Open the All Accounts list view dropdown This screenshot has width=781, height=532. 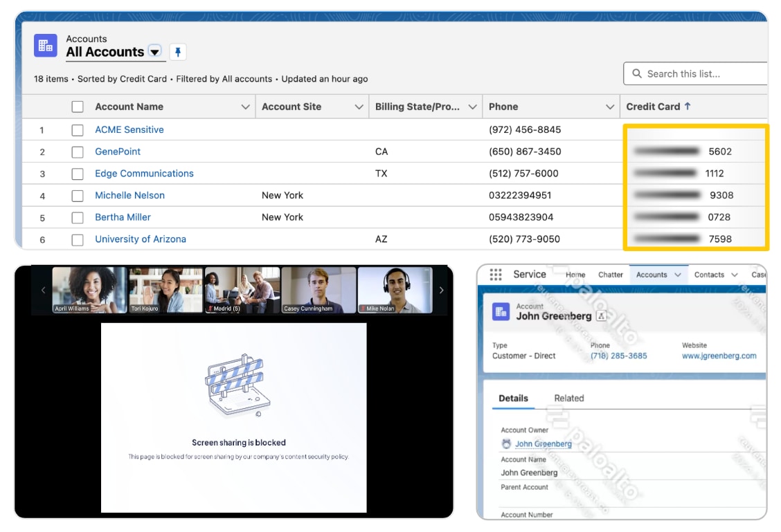coord(155,52)
